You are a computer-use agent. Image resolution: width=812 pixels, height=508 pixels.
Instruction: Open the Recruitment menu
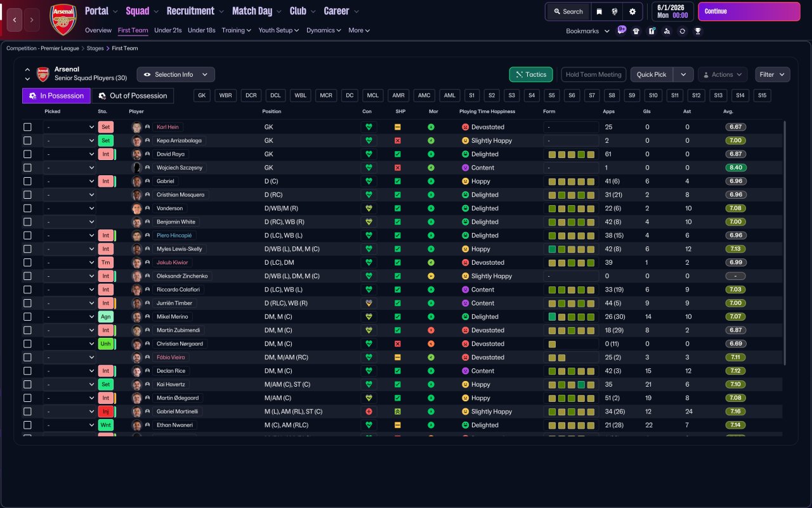[x=195, y=11]
